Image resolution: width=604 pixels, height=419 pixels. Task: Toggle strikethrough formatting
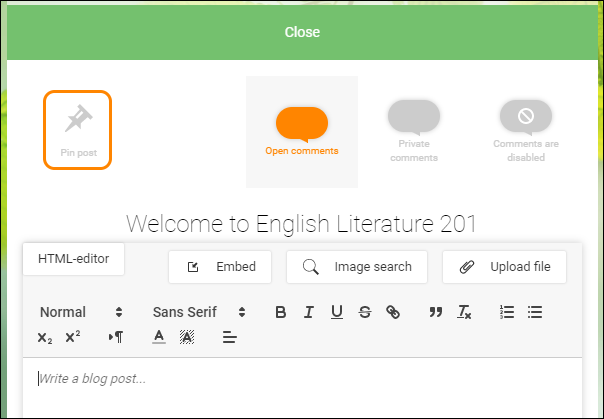click(365, 312)
